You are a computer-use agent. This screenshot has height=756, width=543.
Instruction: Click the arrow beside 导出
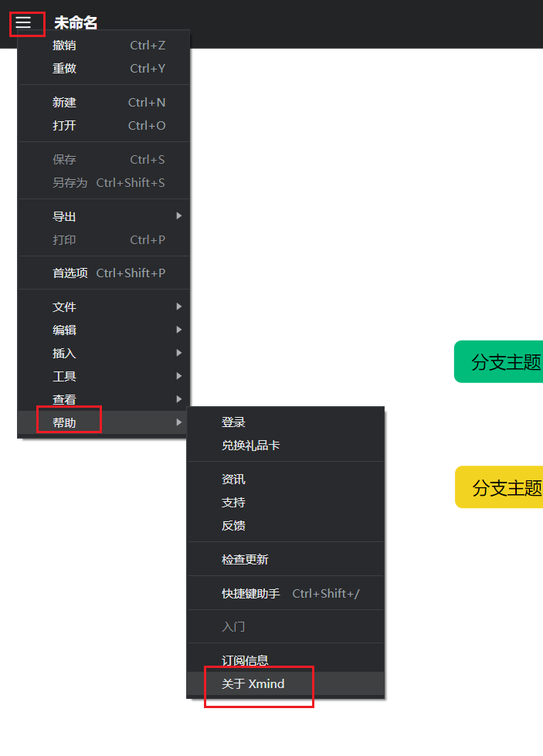click(x=179, y=216)
